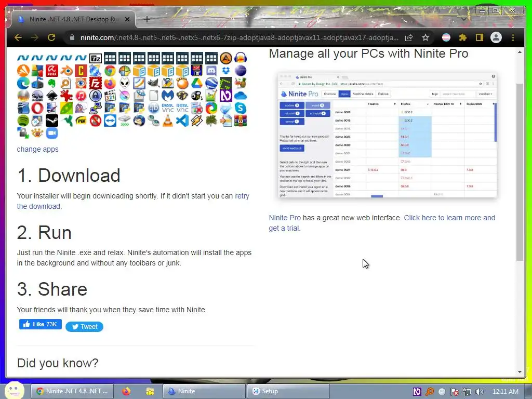Click the GIMP icon

(153, 83)
